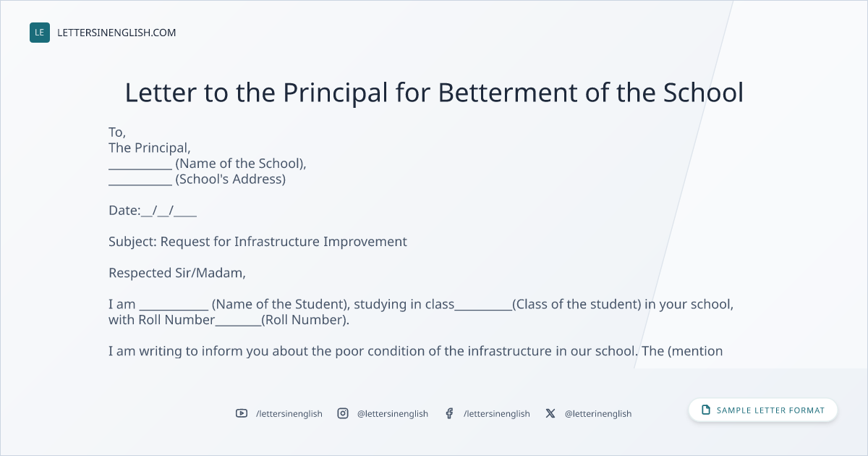Click the Subject line text
868x456 pixels.
point(258,242)
